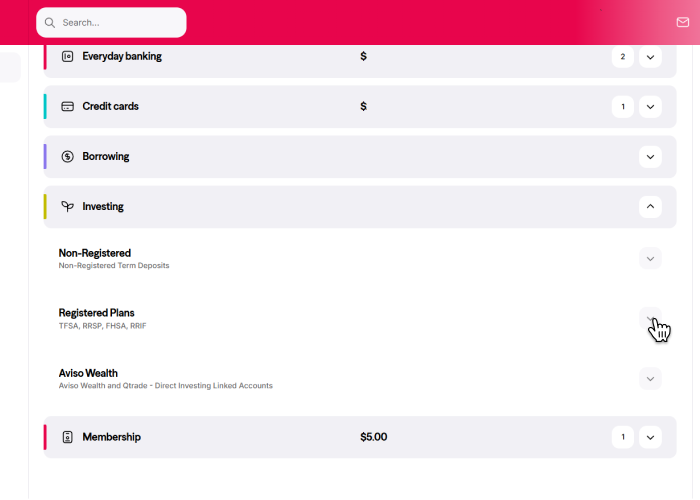Click the Everyday banking wallet icon
Viewport: 700px width, 500px height.
68,57
